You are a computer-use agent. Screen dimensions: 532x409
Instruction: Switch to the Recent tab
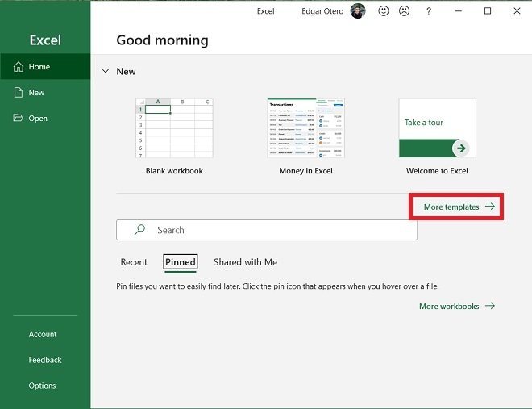134,262
